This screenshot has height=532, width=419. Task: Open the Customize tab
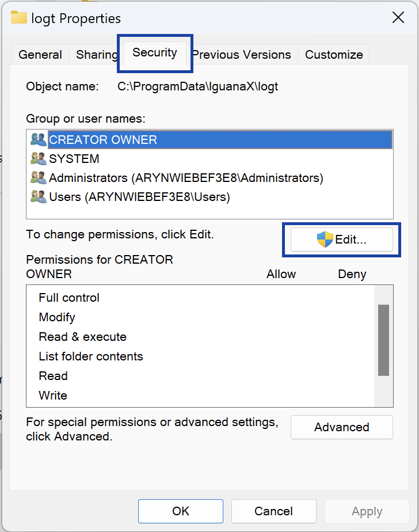tap(334, 55)
